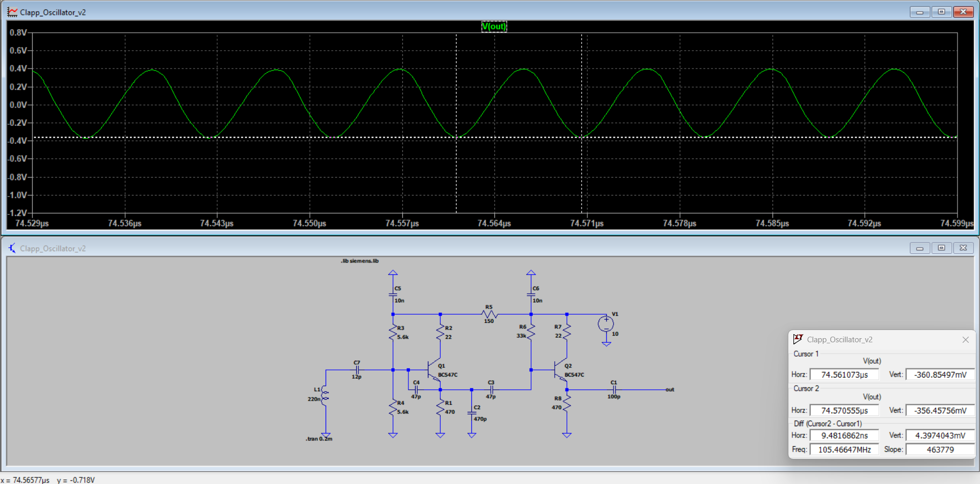Click the 'out' net label
This screenshot has height=484, width=980.
coord(670,389)
